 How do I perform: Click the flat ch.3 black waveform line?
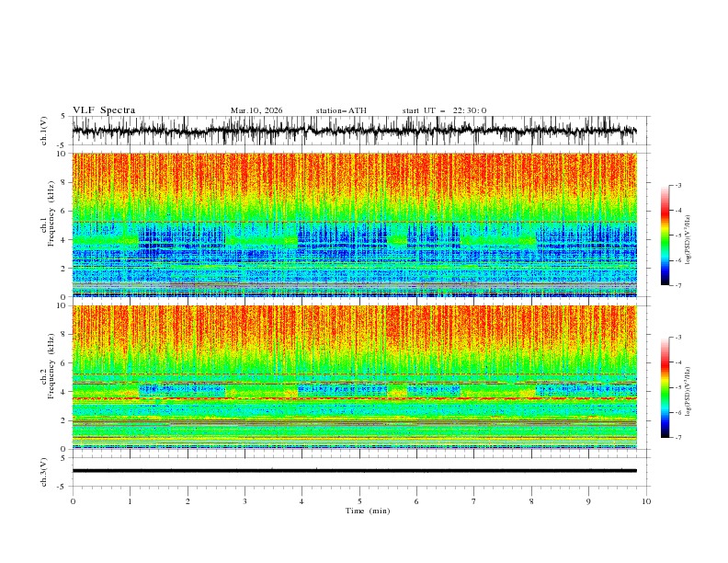tap(354, 471)
